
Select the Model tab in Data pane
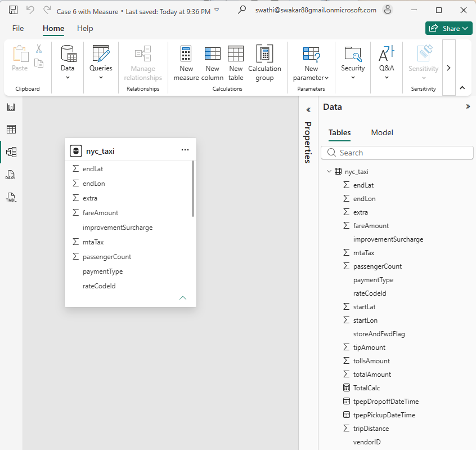click(x=382, y=133)
